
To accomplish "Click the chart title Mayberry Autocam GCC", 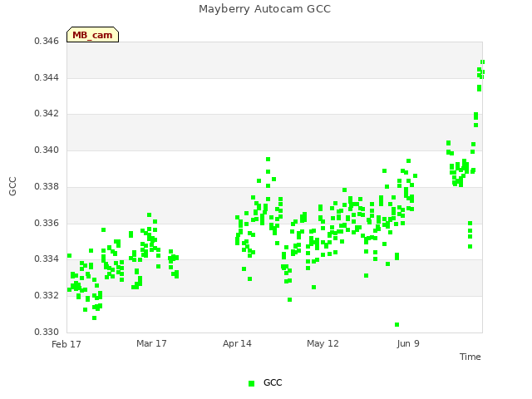I will pyautogui.click(x=264, y=9).
